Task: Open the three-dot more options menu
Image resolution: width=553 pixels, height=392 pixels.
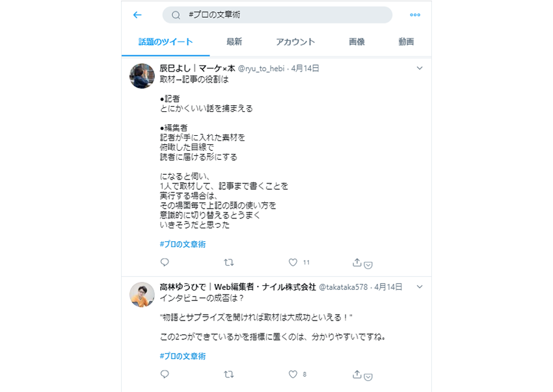Action: click(415, 15)
